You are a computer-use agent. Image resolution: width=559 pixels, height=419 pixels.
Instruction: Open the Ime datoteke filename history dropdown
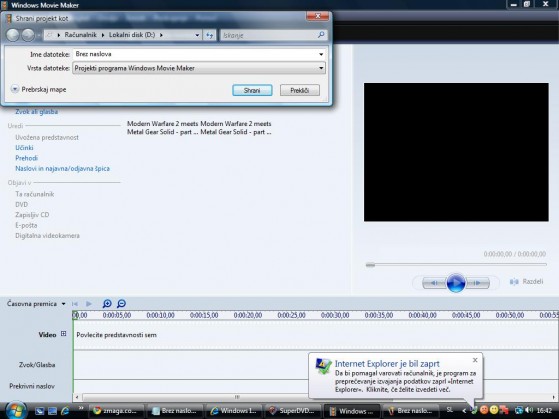[x=321, y=54]
